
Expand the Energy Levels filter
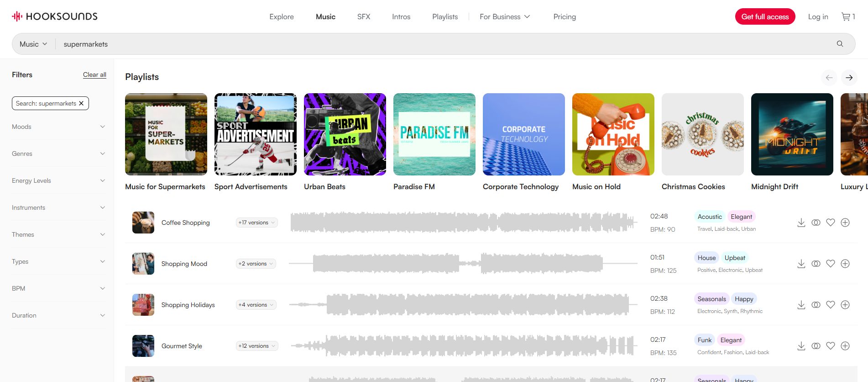pos(58,180)
